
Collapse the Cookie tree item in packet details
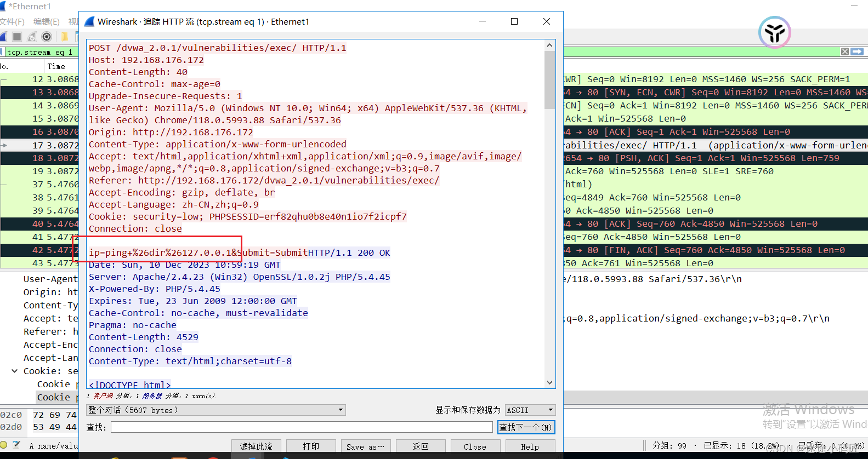pos(15,371)
